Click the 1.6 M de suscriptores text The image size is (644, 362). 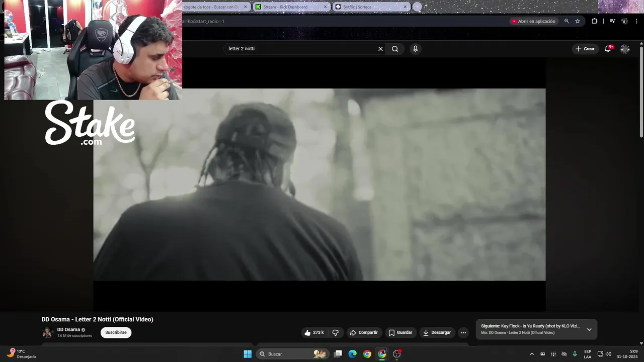click(x=74, y=335)
